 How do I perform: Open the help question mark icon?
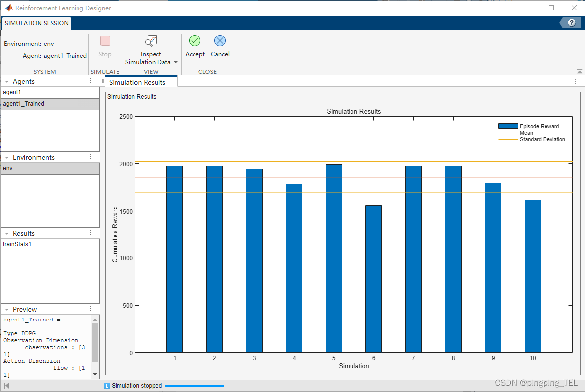coord(572,23)
